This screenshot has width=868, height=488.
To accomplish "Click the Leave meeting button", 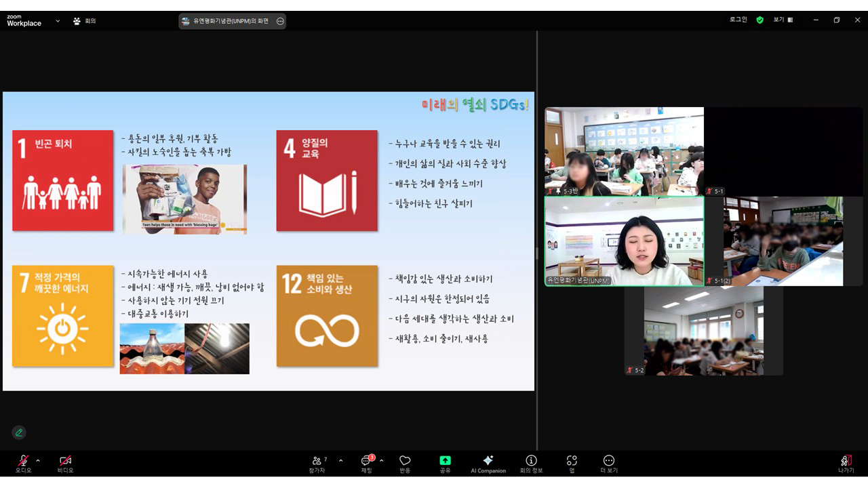I will click(846, 464).
